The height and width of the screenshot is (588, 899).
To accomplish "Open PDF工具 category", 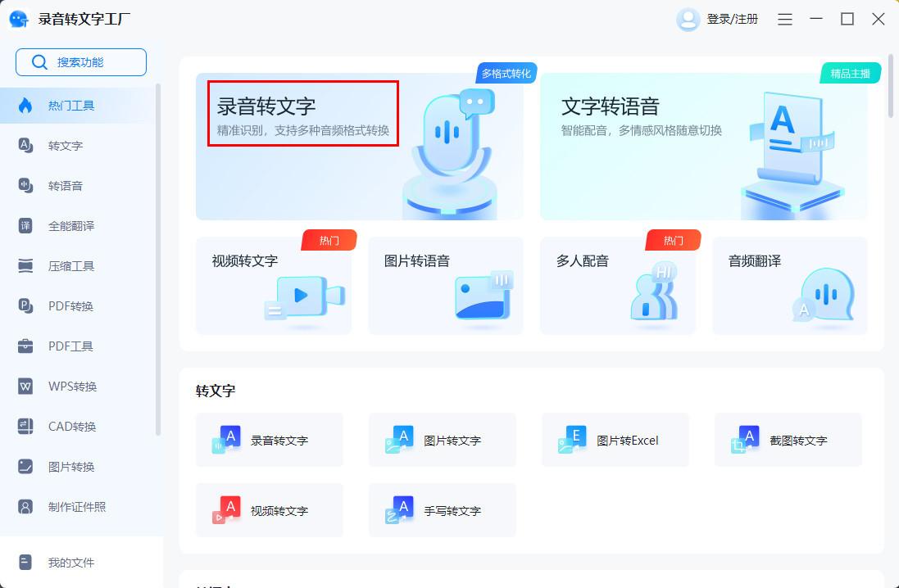I will (x=78, y=346).
